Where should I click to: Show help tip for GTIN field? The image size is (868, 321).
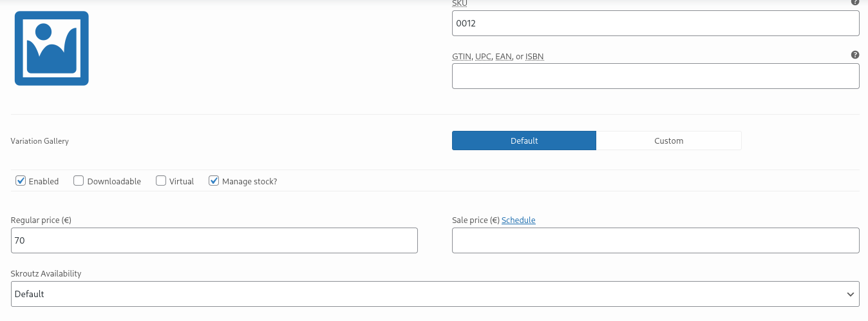pyautogui.click(x=855, y=55)
